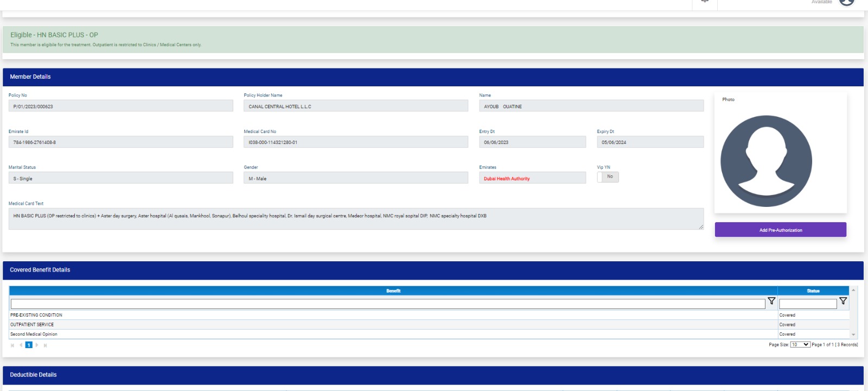
Task: Click the Status column filter funnel icon
Action: pyautogui.click(x=843, y=301)
